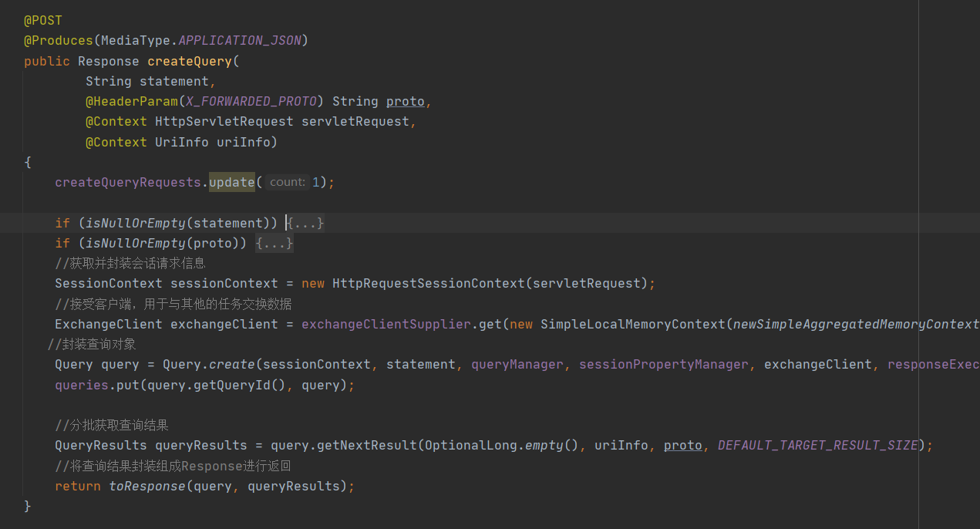Click the exchangeClientSupplier field reference

pos(386,325)
